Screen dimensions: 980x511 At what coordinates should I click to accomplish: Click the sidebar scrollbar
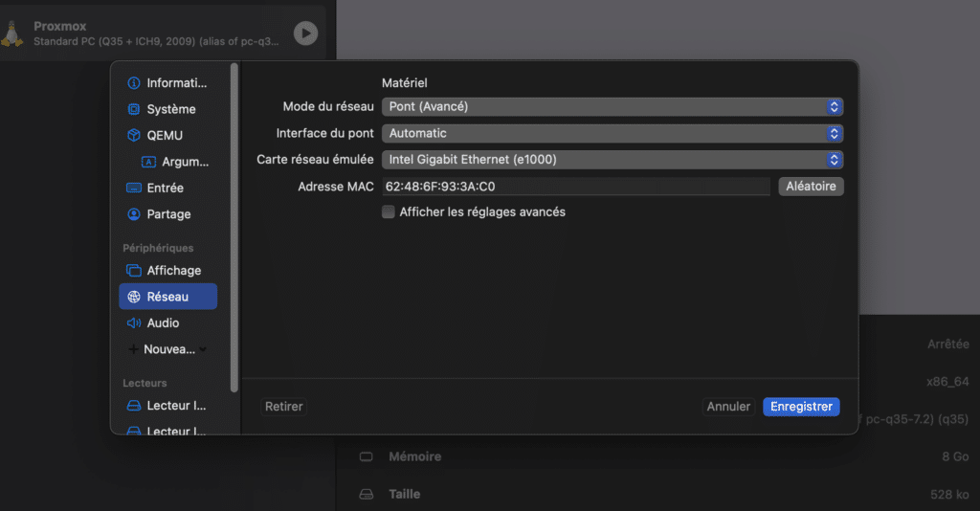coord(234,228)
